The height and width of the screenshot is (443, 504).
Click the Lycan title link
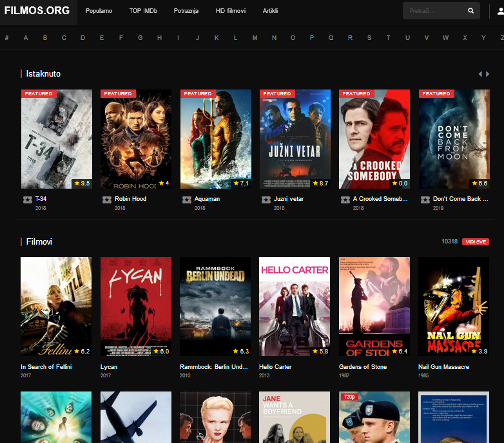click(x=109, y=366)
